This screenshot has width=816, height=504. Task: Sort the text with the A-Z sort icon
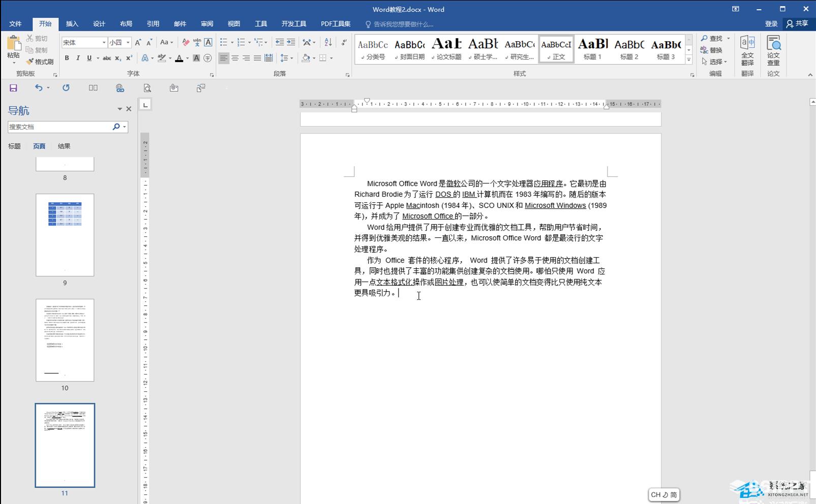(x=328, y=43)
